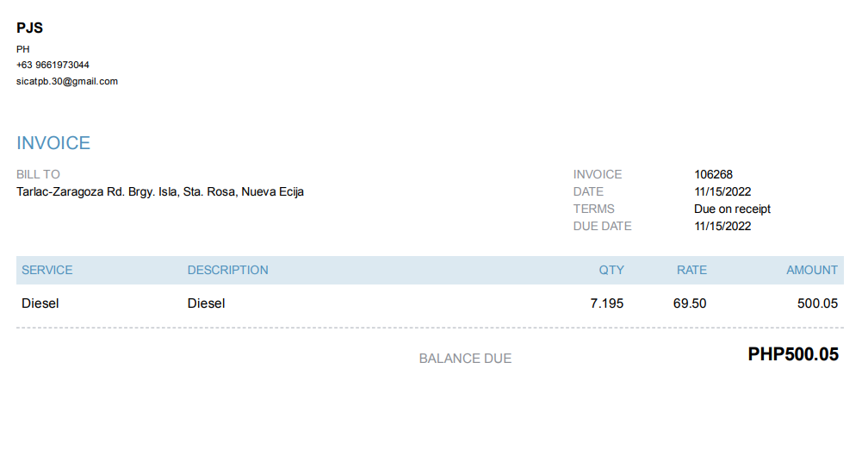Viewport: 868px width, 450px height.
Task: Click the rate value 69.50
Action: 690,303
